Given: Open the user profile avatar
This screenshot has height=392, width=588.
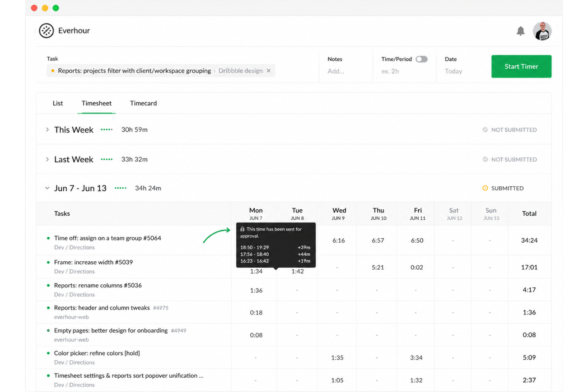Looking at the screenshot, I should tap(542, 31).
